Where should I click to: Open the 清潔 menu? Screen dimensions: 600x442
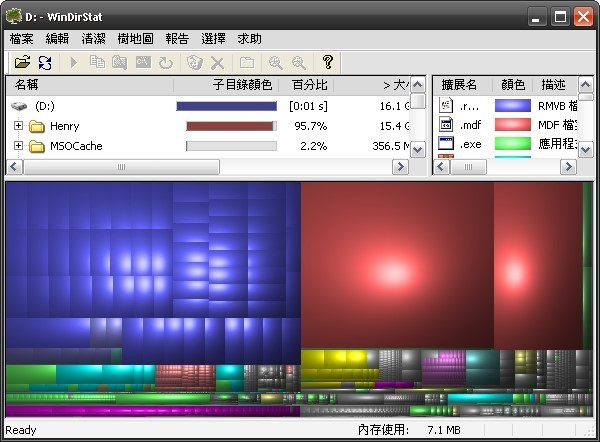point(93,39)
